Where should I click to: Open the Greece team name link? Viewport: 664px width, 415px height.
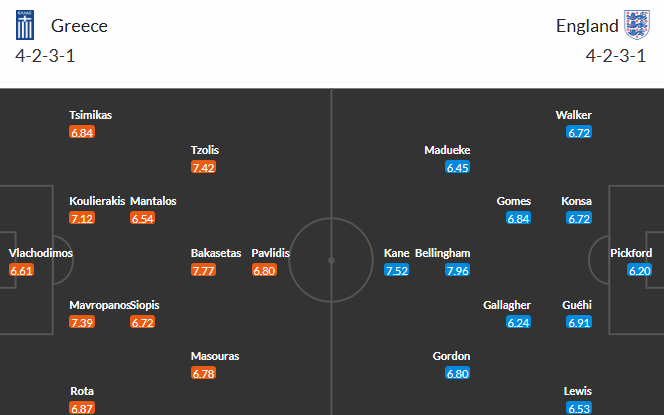pyautogui.click(x=79, y=26)
